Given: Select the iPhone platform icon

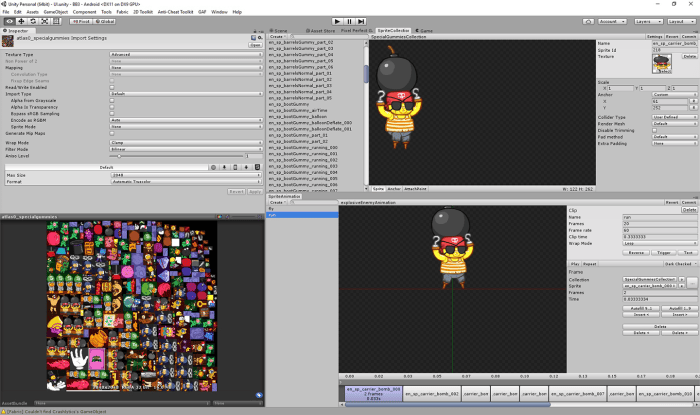Looking at the screenshot, I should click(235, 167).
